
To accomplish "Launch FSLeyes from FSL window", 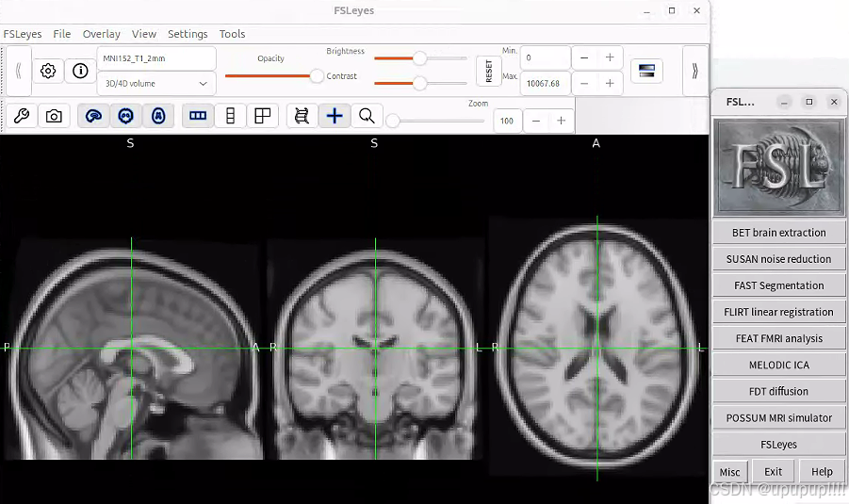I will (x=778, y=445).
